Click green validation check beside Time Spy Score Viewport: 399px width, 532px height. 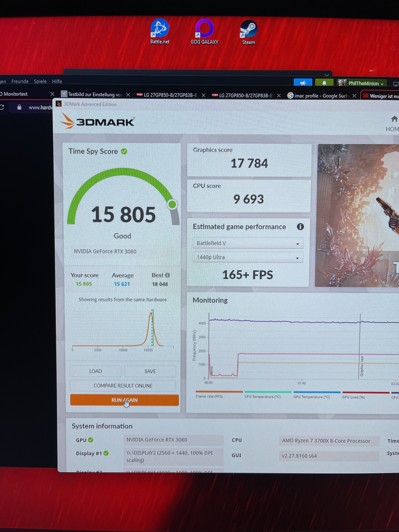point(124,151)
